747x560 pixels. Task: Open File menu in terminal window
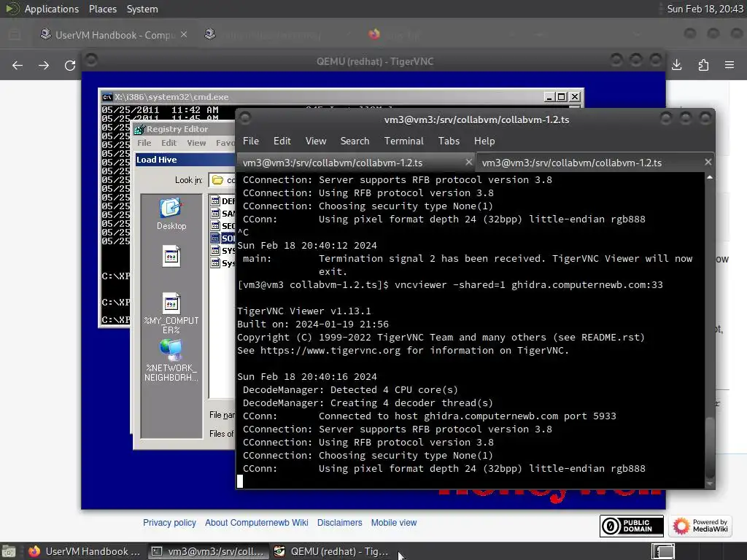pyautogui.click(x=251, y=141)
